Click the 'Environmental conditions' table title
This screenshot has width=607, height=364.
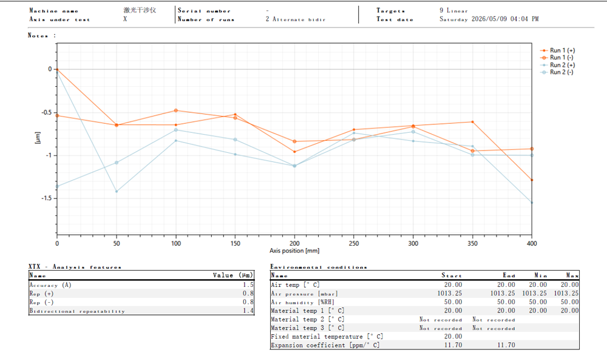[318, 267]
